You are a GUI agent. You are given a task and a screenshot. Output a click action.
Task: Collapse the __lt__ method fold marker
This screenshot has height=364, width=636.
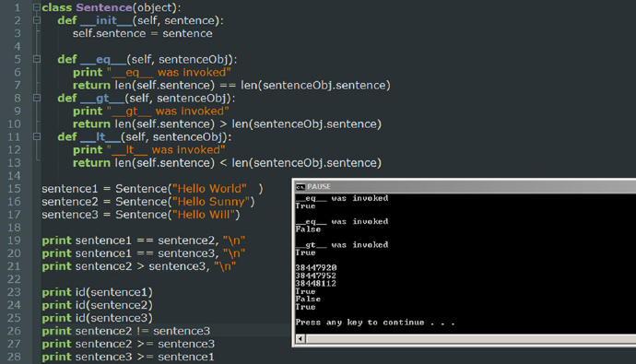click(37, 137)
